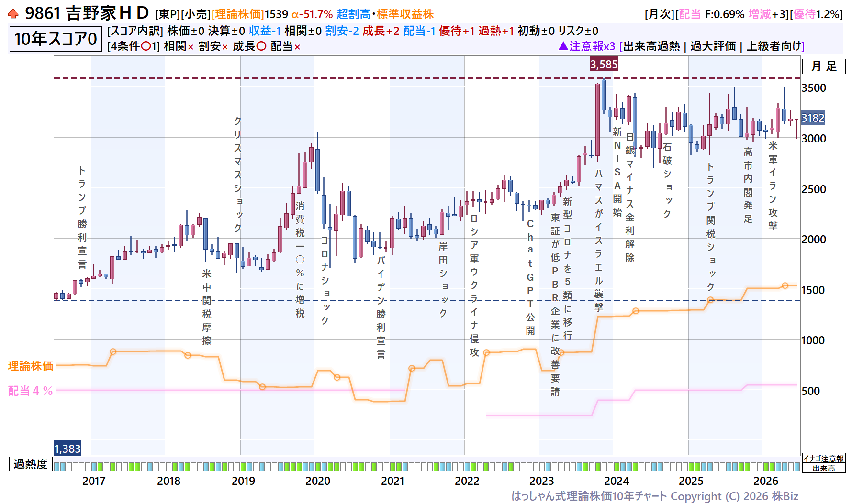Click the 石破ショック event annotation
The image size is (852, 504).
click(x=667, y=180)
